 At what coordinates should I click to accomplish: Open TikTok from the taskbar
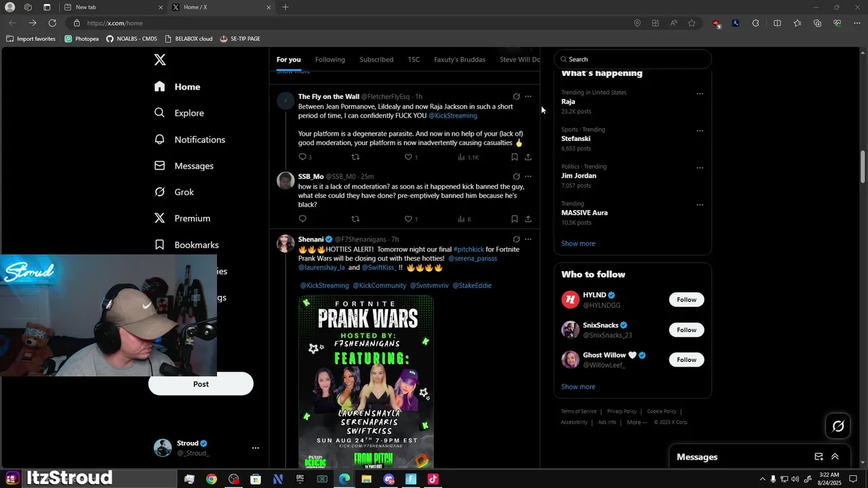pyautogui.click(x=433, y=479)
